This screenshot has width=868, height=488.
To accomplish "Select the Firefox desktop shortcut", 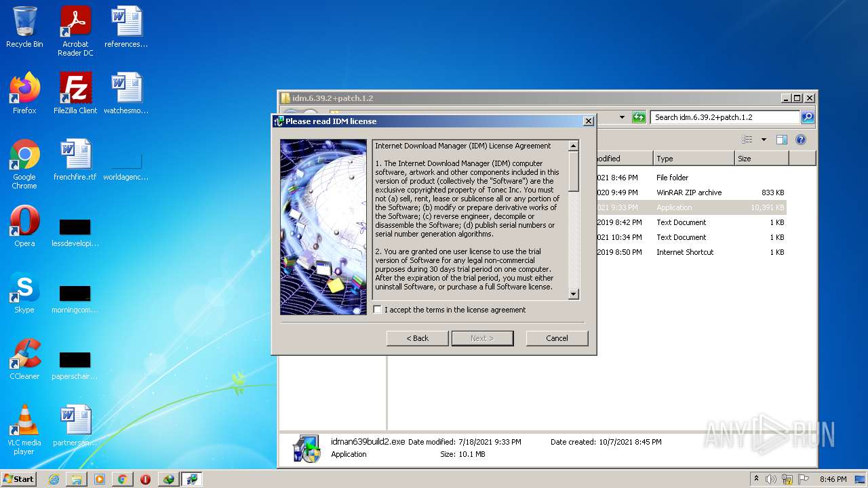I will 24,93.
